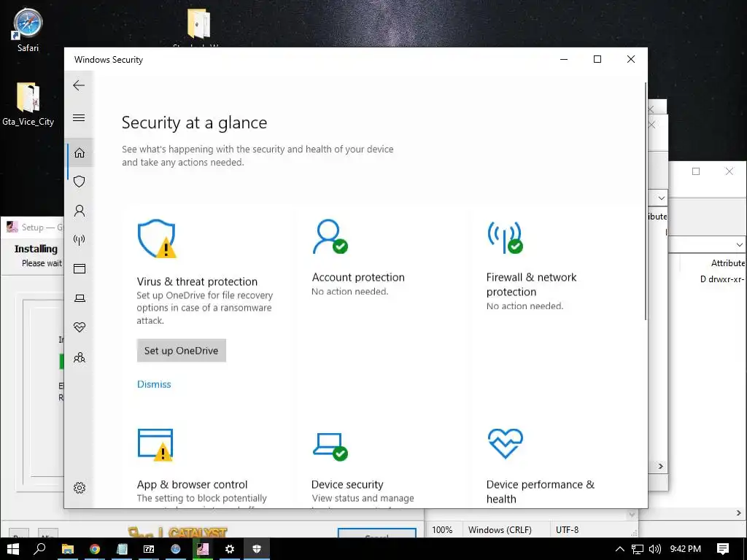Open the Gta_Vice_City desktop folder

coord(28,104)
